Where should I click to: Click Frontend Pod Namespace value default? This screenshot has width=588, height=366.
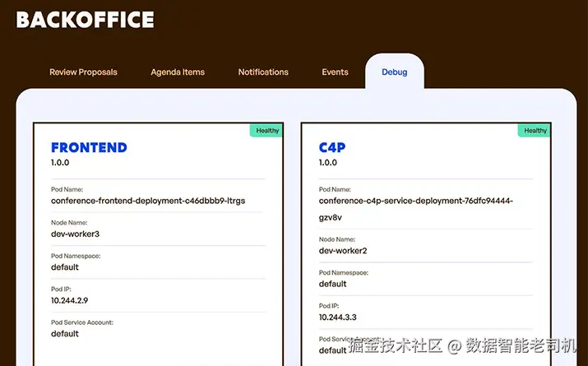[x=65, y=267]
